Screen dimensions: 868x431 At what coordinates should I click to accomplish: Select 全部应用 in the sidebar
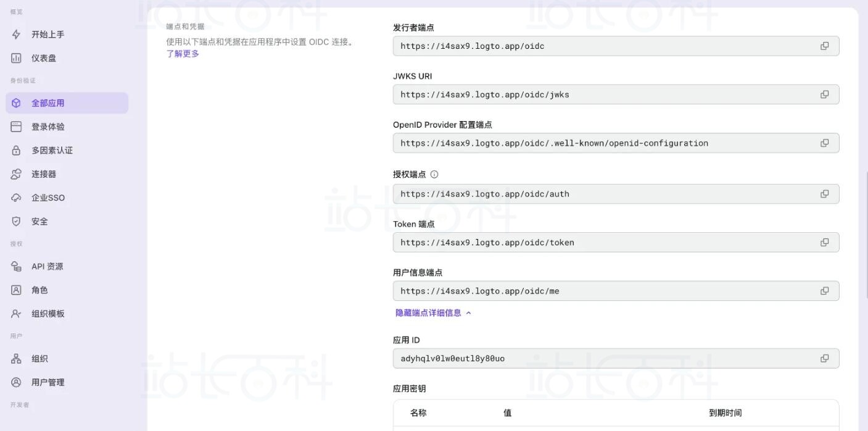[67, 103]
